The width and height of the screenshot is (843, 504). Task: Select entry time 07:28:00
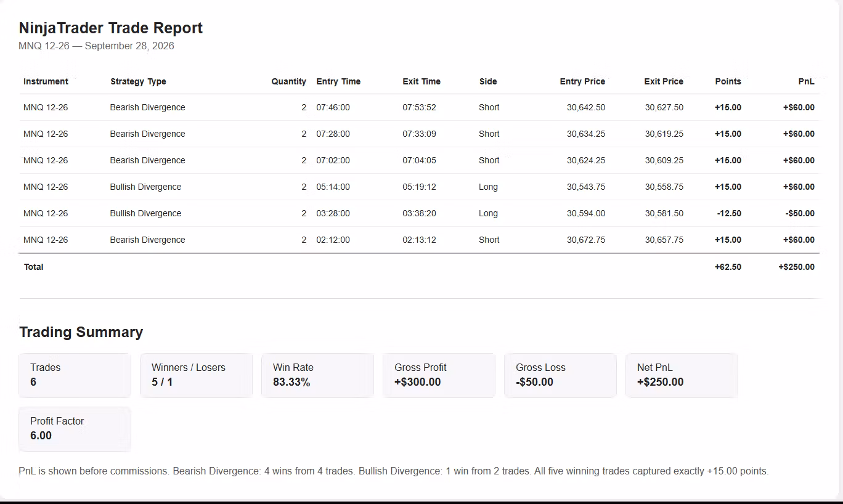pyautogui.click(x=333, y=134)
